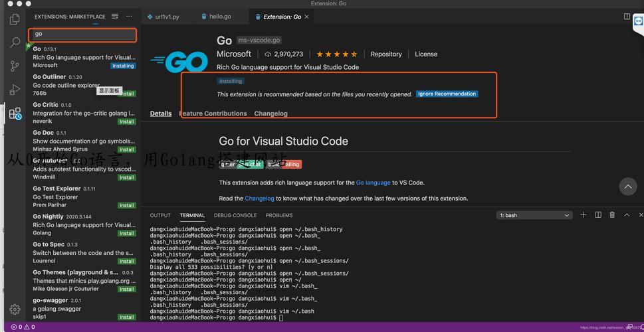
Task: Install the Go Outliner extension
Action: click(x=126, y=94)
